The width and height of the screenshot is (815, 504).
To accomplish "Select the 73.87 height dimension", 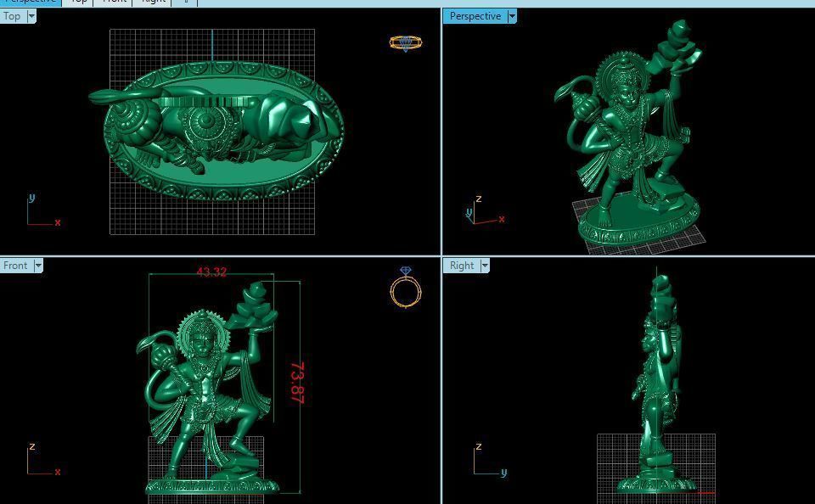I will [297, 383].
